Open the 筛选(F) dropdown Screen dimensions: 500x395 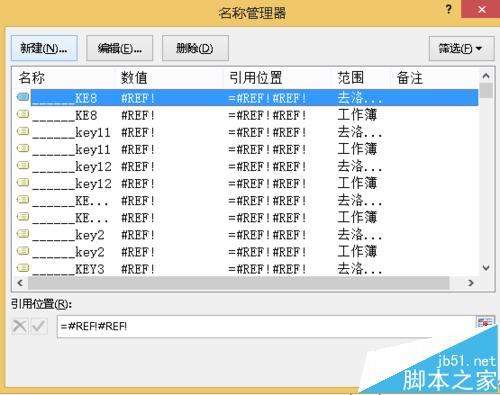[461, 49]
